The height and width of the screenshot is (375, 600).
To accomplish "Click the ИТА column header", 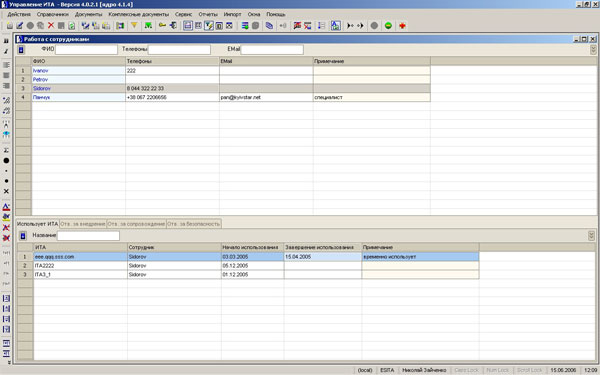I will coord(80,248).
